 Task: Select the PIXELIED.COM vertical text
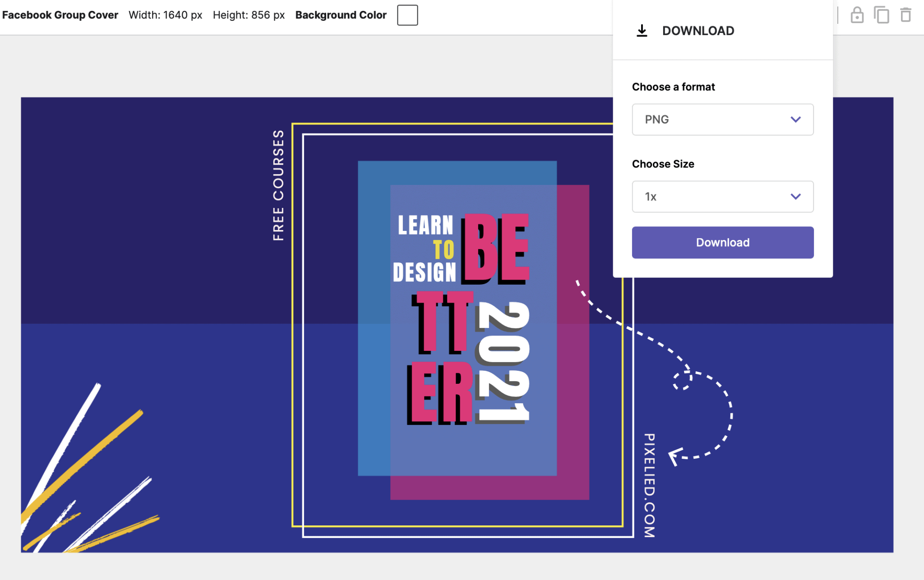648,483
